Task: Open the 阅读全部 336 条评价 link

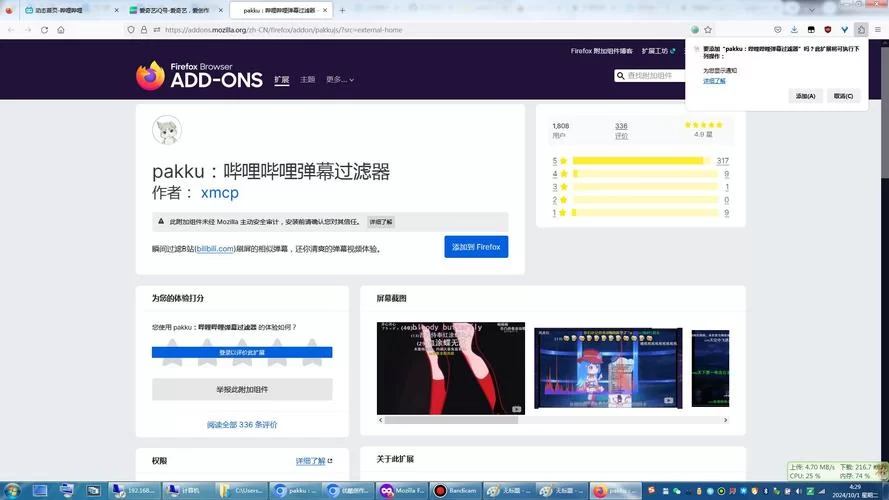Action: 242,425
